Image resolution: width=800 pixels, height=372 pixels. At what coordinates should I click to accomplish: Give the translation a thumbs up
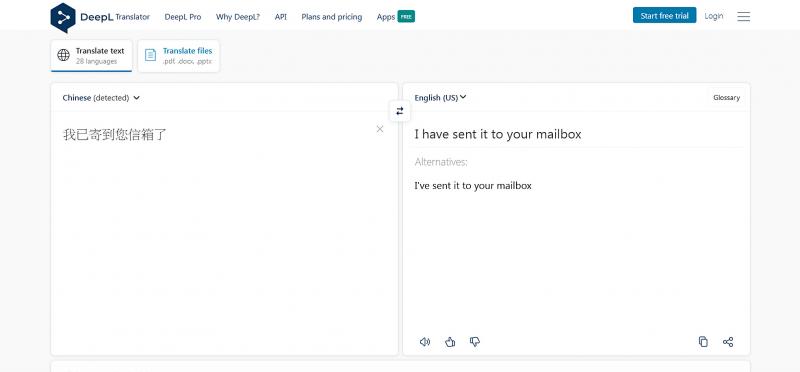coord(449,342)
